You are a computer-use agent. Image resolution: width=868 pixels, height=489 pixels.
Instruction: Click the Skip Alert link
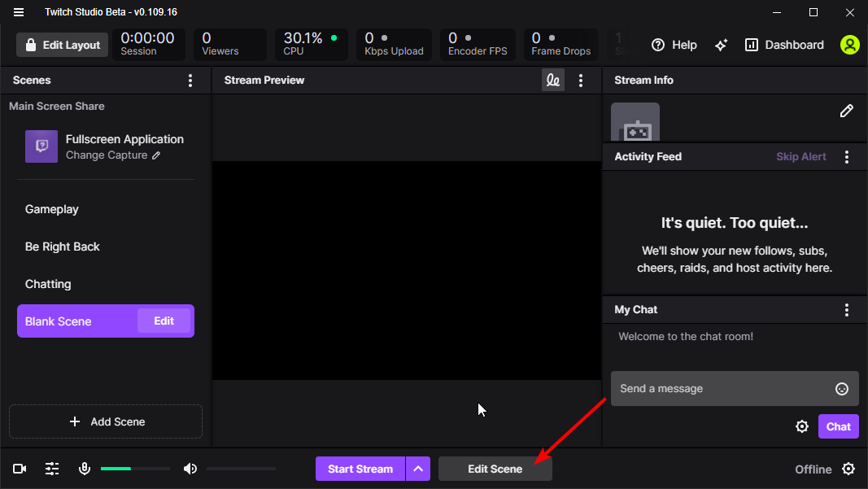pyautogui.click(x=800, y=156)
